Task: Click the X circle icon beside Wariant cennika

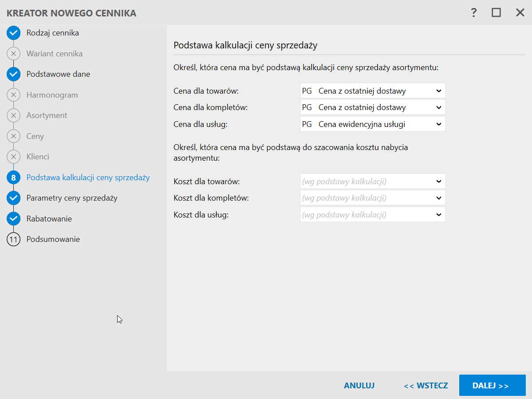Action: (x=14, y=54)
